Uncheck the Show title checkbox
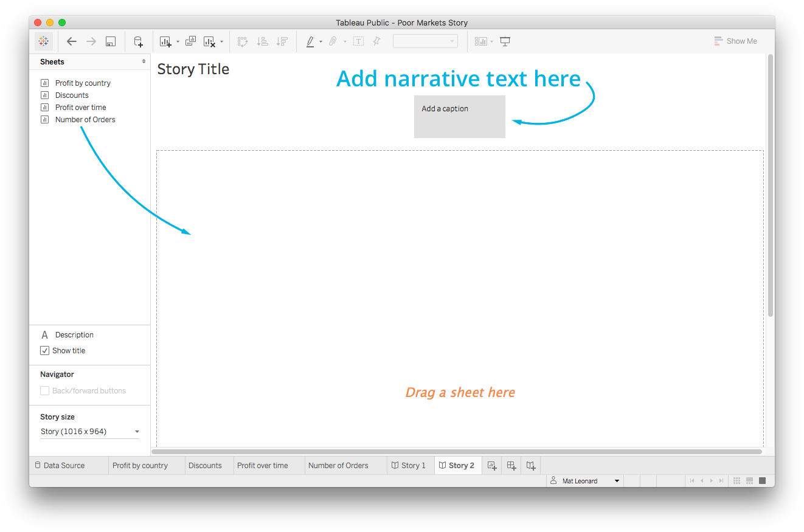The image size is (804, 532). click(45, 351)
